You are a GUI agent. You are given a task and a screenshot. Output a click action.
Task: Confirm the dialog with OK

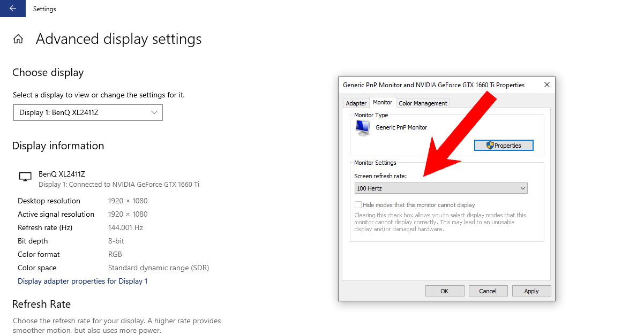click(x=444, y=291)
